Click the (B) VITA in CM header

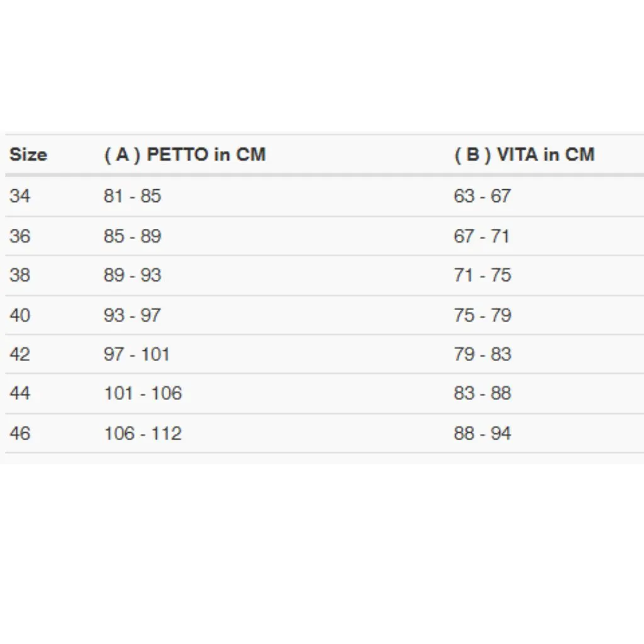coord(524,155)
